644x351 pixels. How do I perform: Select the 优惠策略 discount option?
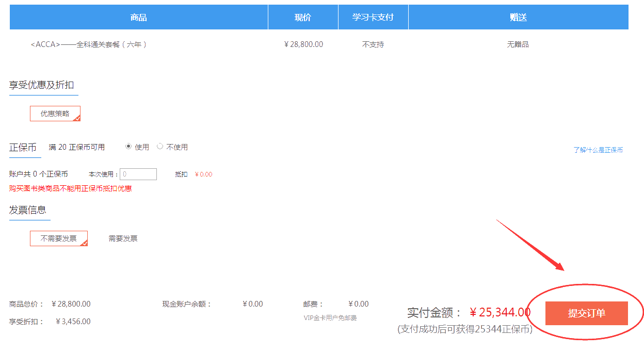(x=55, y=114)
